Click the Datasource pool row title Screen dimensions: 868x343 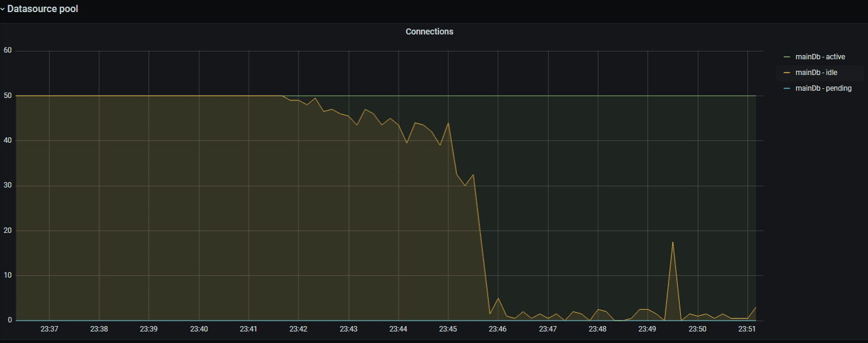pyautogui.click(x=42, y=9)
